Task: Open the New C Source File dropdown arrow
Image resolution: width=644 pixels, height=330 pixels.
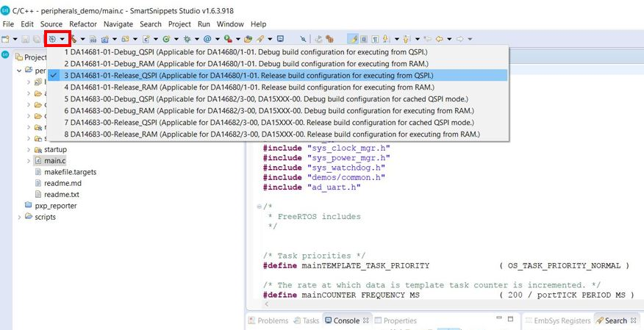Action: pos(156,39)
